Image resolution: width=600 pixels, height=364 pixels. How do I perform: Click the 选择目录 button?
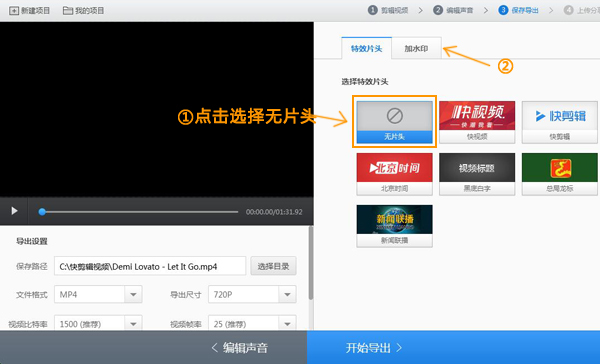click(273, 266)
